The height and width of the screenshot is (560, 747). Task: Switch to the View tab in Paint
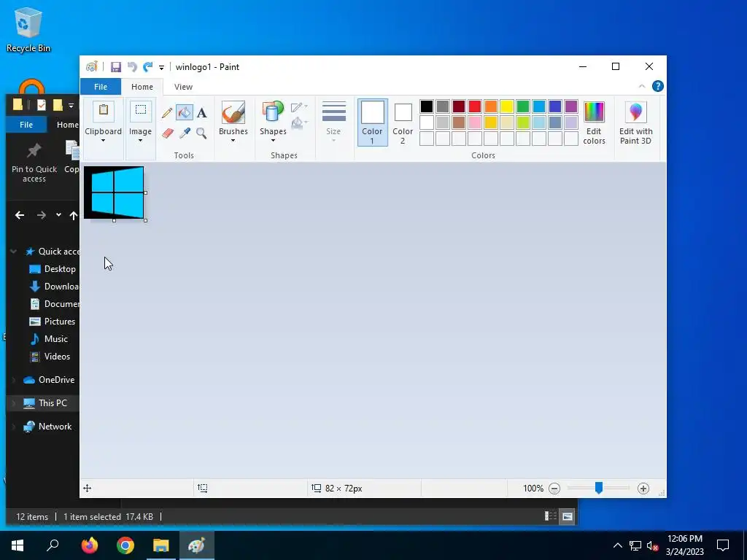click(183, 87)
